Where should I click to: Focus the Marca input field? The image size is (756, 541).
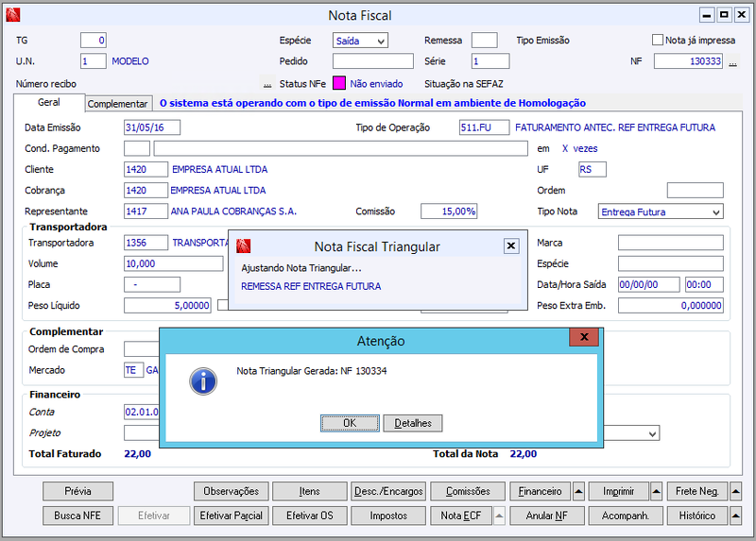671,243
